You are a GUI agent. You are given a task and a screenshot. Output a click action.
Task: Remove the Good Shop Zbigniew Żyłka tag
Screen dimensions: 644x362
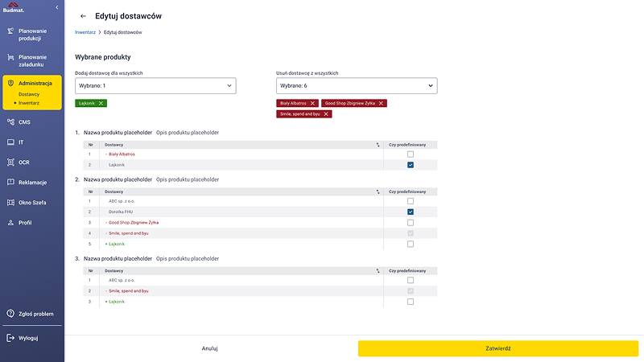(x=381, y=104)
